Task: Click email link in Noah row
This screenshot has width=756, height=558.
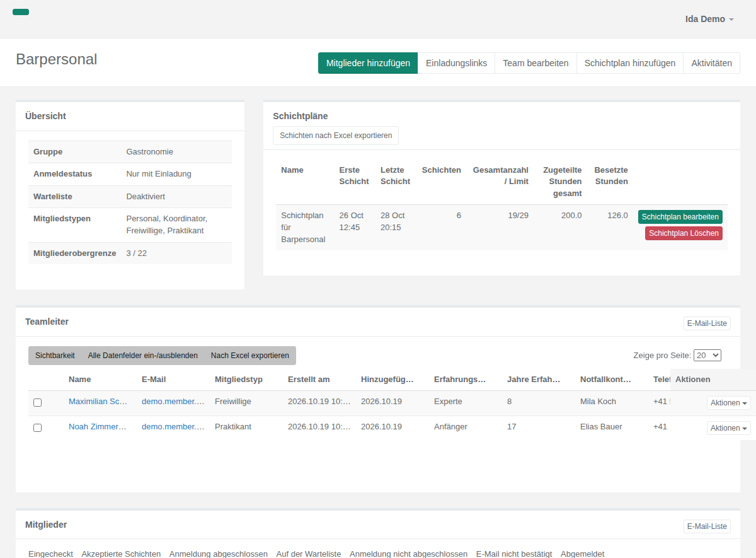Action: (173, 427)
